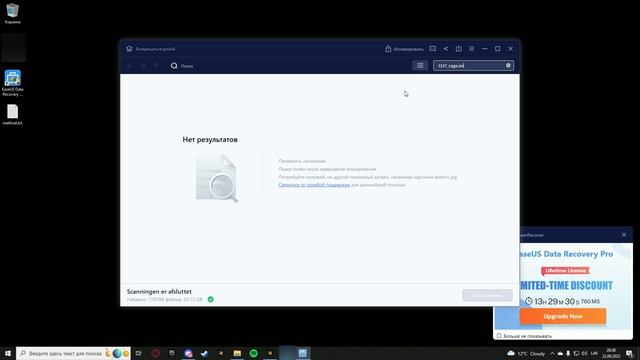This screenshot has height=360, width=640.
Task: Open the Recycle Bin desktop icon
Action: pos(12,13)
